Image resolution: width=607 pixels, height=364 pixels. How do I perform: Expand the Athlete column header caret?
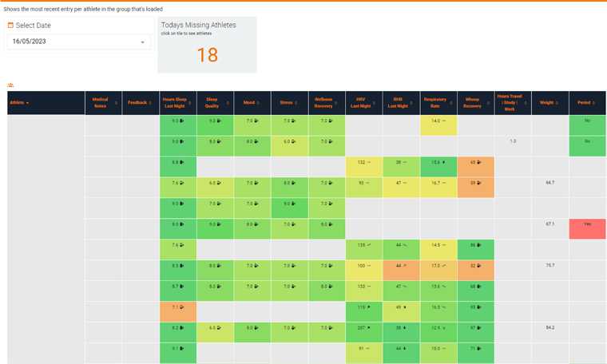(x=27, y=103)
